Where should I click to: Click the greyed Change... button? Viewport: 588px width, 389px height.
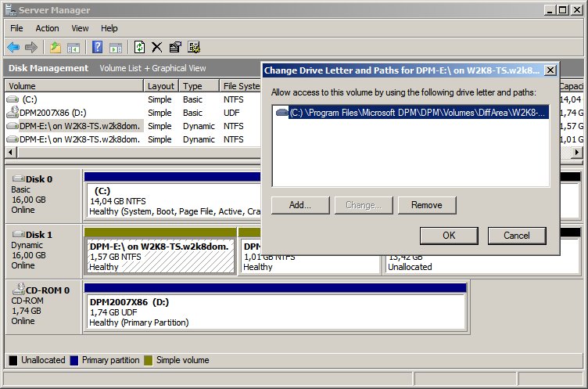click(x=364, y=205)
